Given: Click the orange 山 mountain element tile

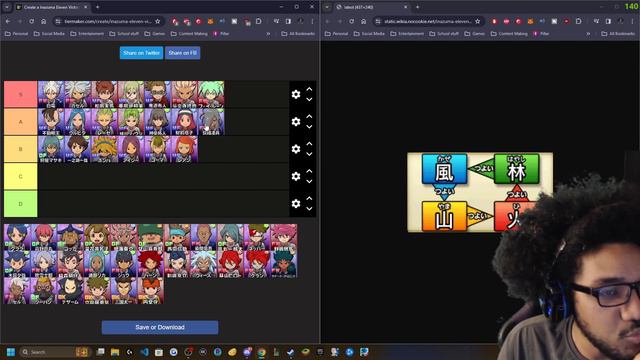Looking at the screenshot, I should point(444,217).
